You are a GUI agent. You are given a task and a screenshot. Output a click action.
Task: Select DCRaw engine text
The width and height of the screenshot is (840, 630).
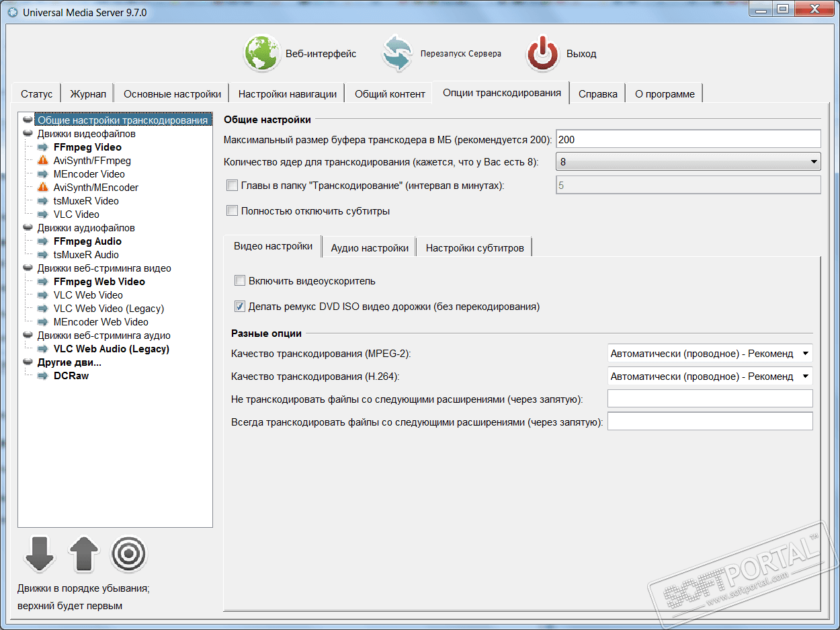71,376
